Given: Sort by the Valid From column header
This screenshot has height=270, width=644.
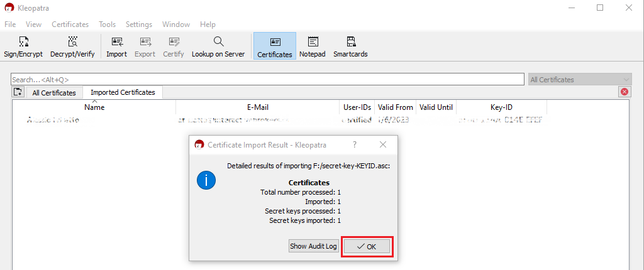Looking at the screenshot, I should point(395,107).
